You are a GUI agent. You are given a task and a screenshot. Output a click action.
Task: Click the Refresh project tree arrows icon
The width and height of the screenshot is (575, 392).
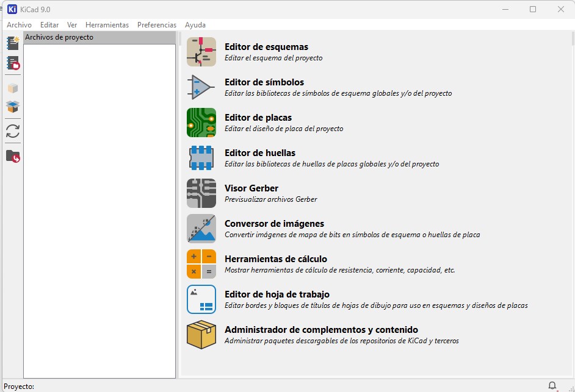13,131
